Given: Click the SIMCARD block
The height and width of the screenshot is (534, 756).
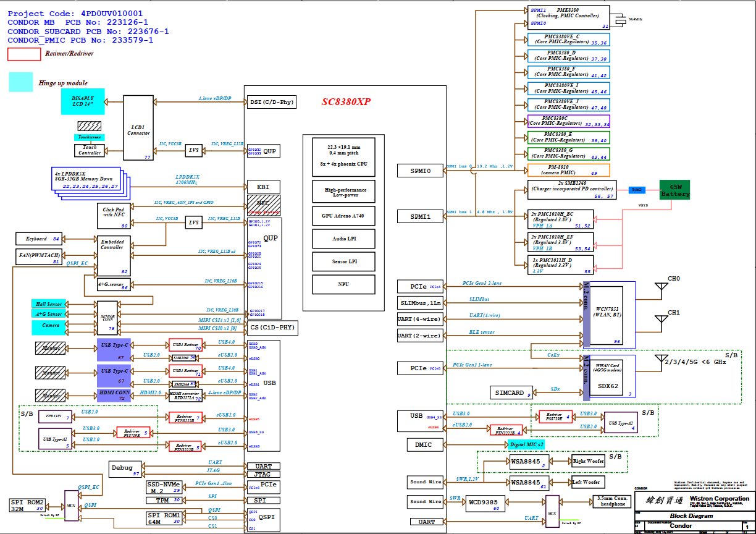Looking at the screenshot, I should (x=510, y=392).
